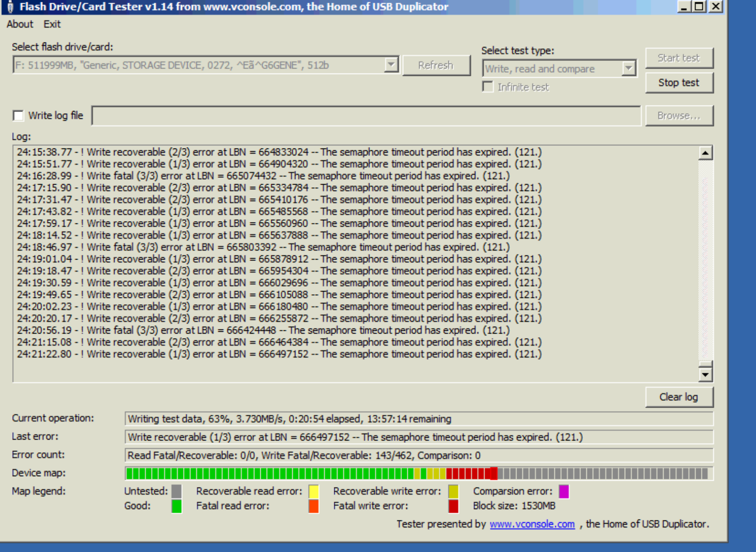
Task: Click the Exit menu item
Action: click(52, 24)
